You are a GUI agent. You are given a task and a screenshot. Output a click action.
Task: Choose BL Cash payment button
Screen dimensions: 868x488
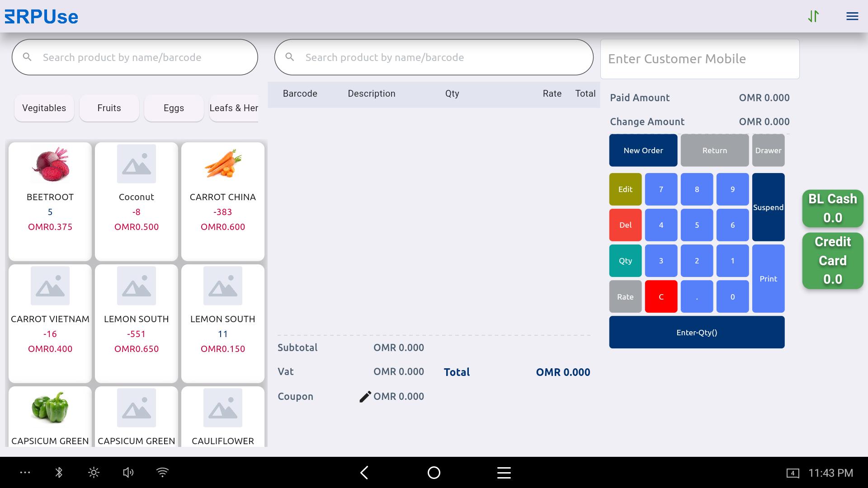pyautogui.click(x=833, y=208)
